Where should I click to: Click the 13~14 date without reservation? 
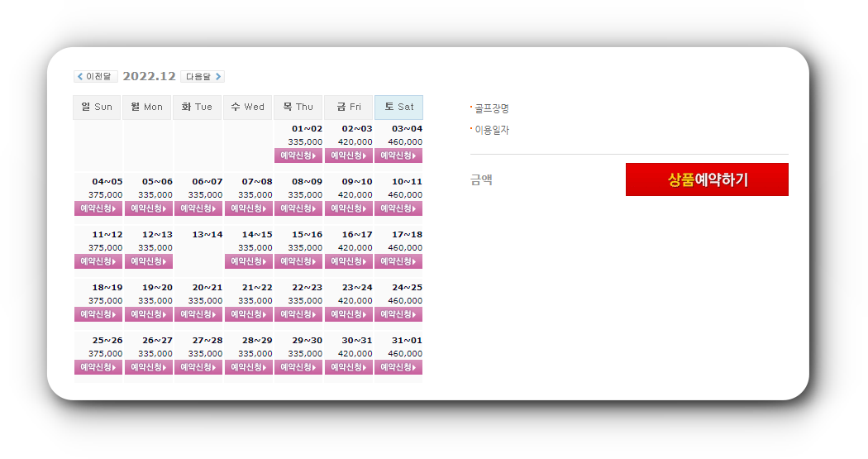coord(207,235)
